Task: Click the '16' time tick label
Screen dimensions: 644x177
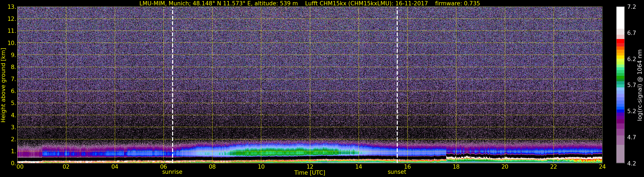Action: tap(407, 167)
